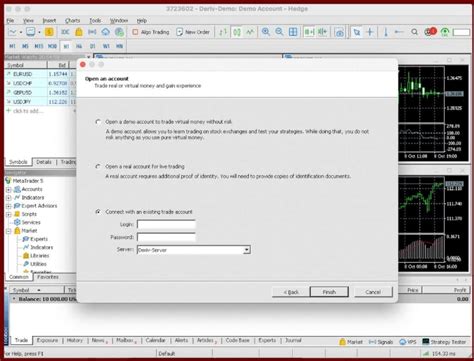Select the vertical line drawing tool
Image resolution: width=474 pixels, height=361 pixels.
point(386,32)
